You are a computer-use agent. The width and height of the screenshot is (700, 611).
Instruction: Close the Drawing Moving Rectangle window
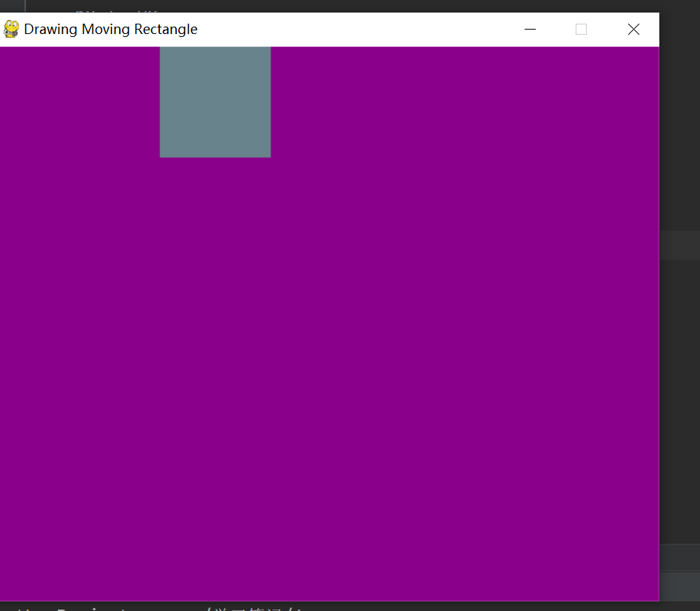tap(633, 30)
